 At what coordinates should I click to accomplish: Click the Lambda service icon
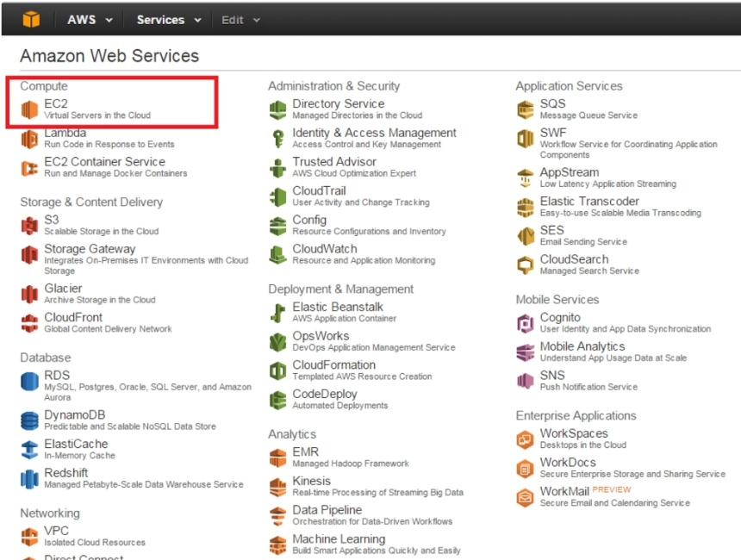29,139
